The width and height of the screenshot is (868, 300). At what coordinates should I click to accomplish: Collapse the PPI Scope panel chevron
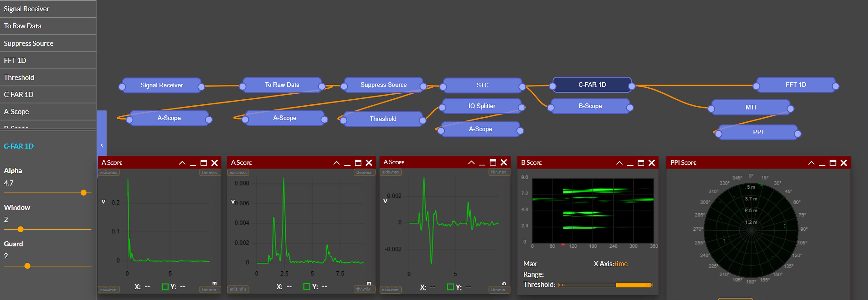tap(811, 163)
